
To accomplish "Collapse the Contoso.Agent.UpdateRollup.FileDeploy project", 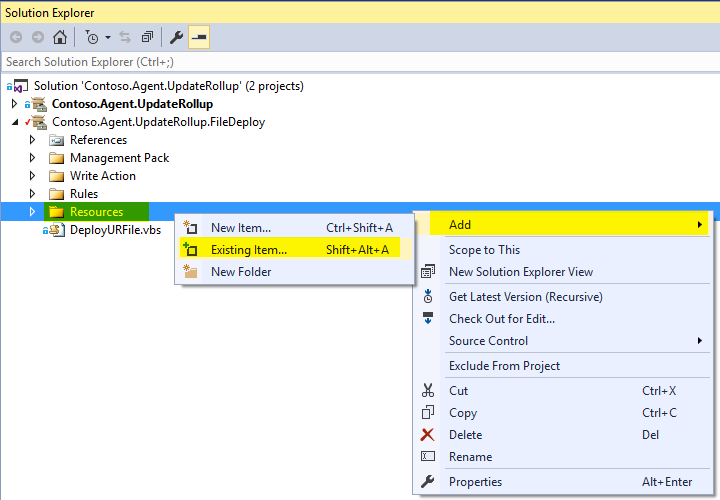I will tap(15, 122).
